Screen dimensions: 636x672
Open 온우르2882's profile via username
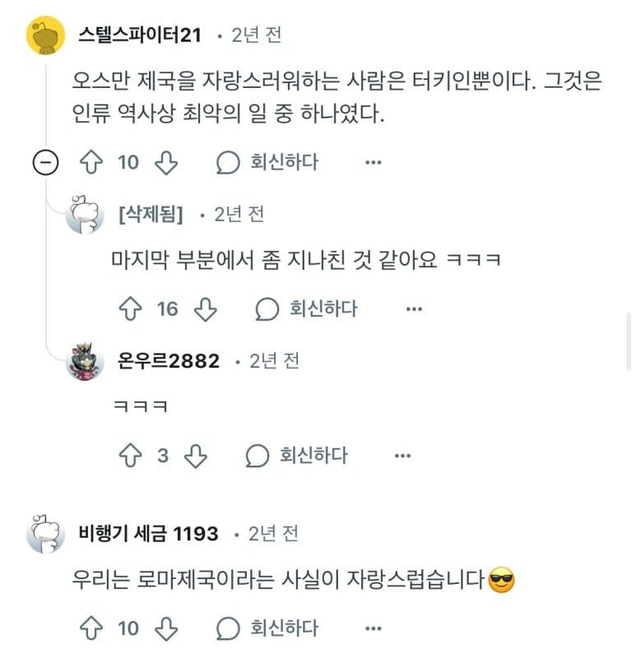pyautogui.click(x=169, y=361)
